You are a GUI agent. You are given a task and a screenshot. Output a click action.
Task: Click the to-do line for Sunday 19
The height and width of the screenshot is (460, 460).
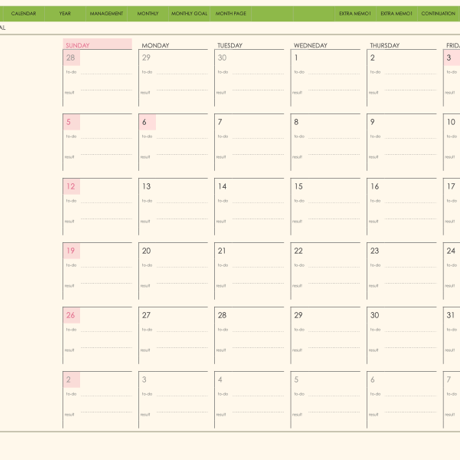click(106, 267)
